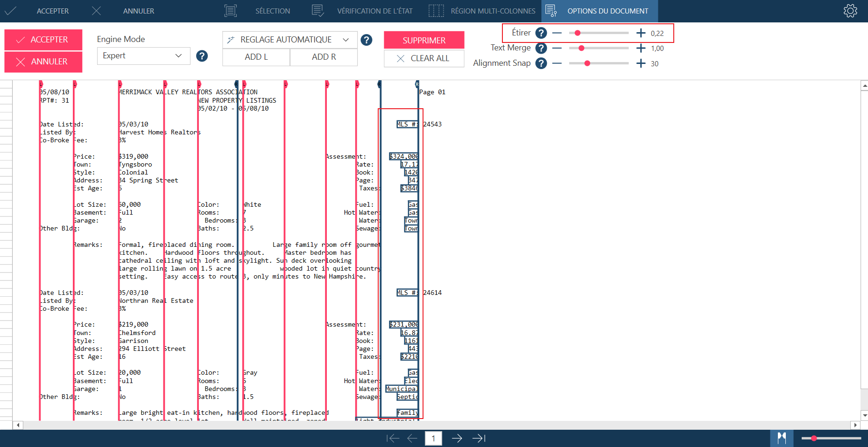Click the red ANNULER button
The image size is (868, 447).
[43, 62]
